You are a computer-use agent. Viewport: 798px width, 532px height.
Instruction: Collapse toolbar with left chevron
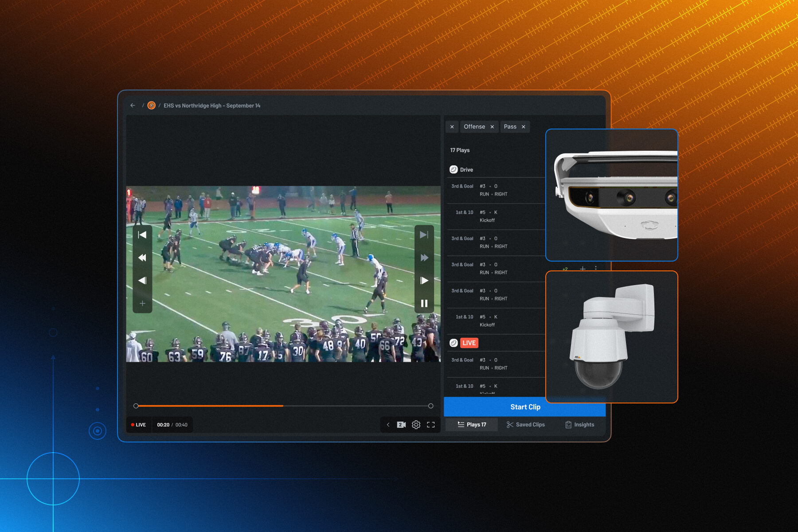click(x=388, y=425)
